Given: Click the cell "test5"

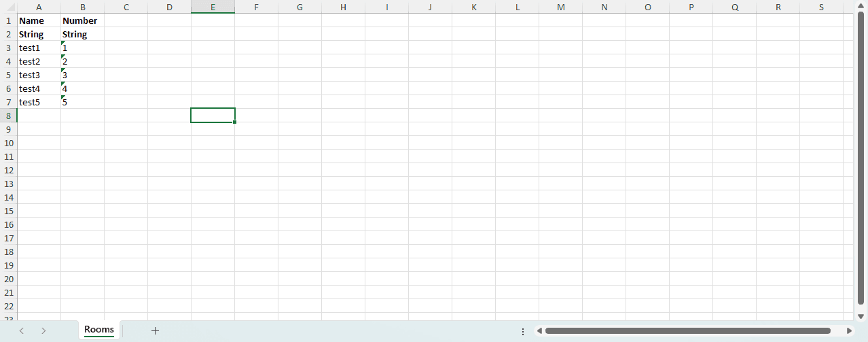Looking at the screenshot, I should tap(39, 102).
